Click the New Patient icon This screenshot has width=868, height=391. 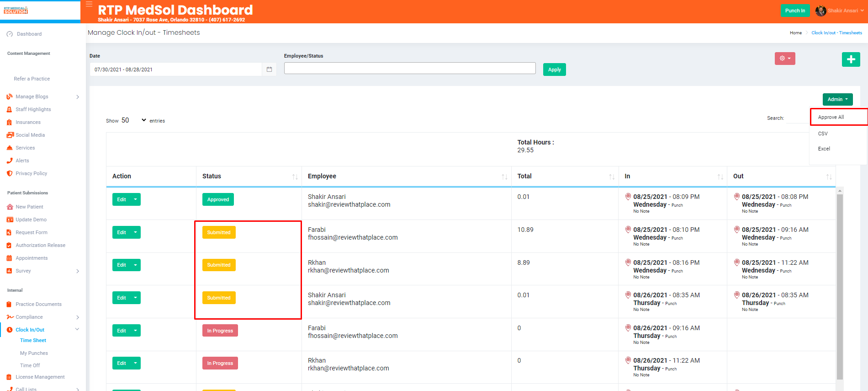(x=10, y=207)
